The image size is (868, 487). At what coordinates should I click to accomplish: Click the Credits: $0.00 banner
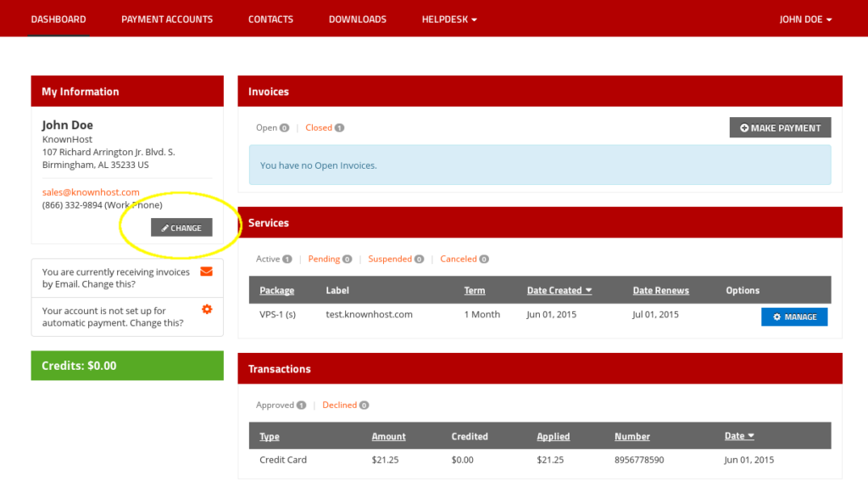(x=127, y=365)
